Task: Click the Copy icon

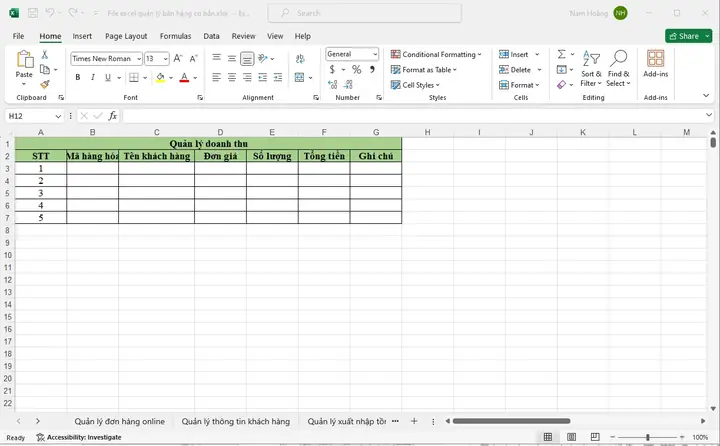Action: [x=45, y=69]
